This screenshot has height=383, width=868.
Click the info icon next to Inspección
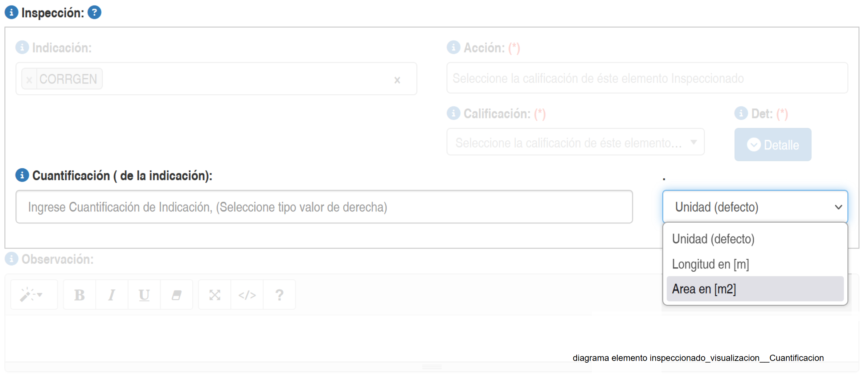[x=11, y=12]
